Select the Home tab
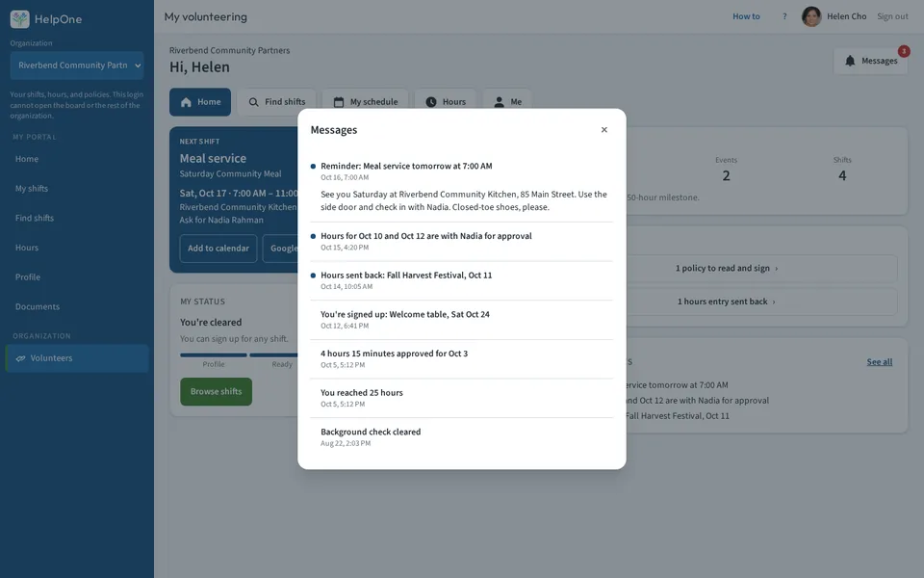 [x=200, y=102]
